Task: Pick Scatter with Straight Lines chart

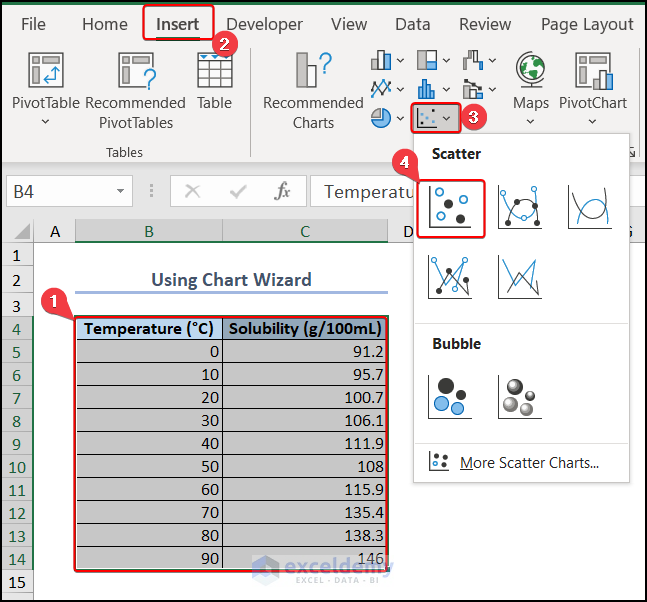Action: (x=520, y=277)
